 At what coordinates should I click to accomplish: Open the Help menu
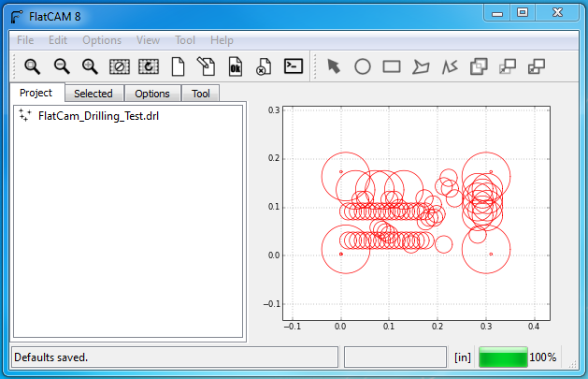pyautogui.click(x=222, y=40)
